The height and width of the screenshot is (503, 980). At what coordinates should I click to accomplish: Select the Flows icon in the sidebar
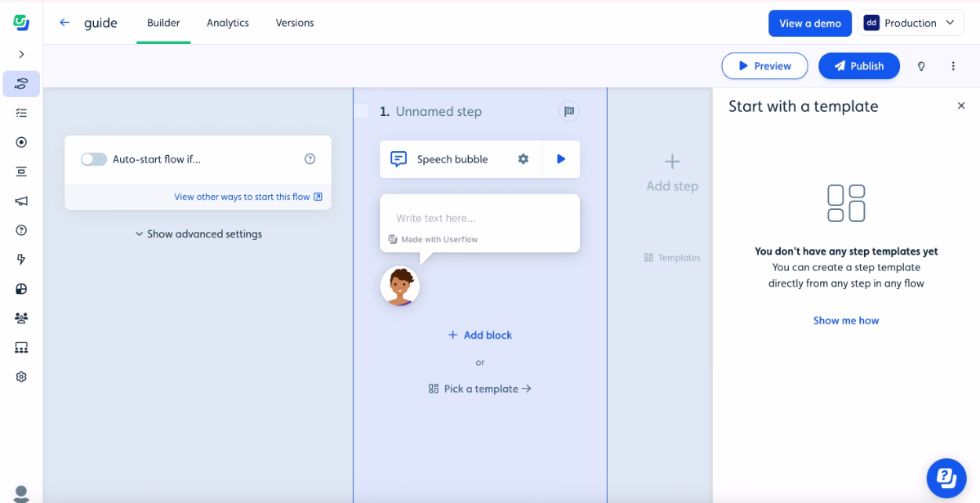pyautogui.click(x=21, y=83)
